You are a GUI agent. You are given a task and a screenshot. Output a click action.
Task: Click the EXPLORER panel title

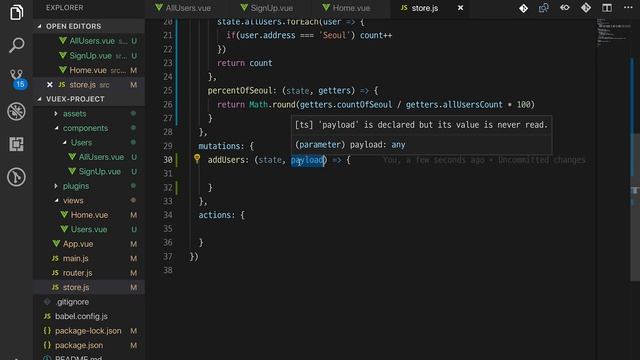64,8
